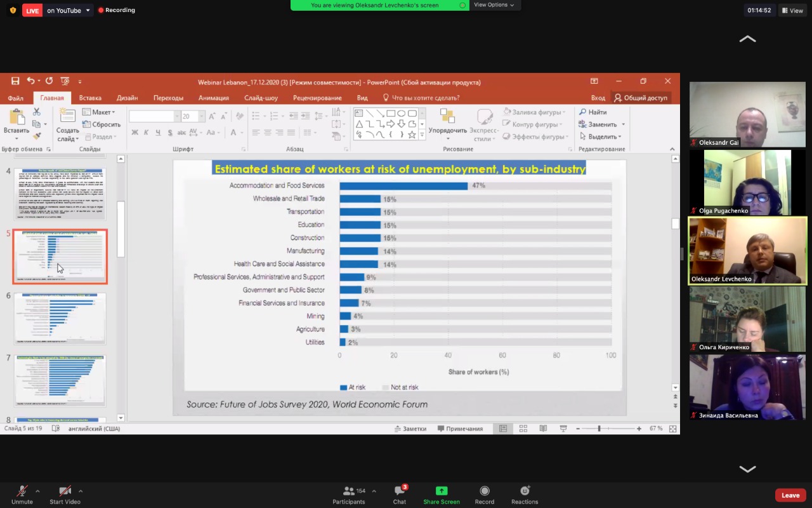
Task: Click the PowerPoint Save icon
Action: [x=15, y=81]
